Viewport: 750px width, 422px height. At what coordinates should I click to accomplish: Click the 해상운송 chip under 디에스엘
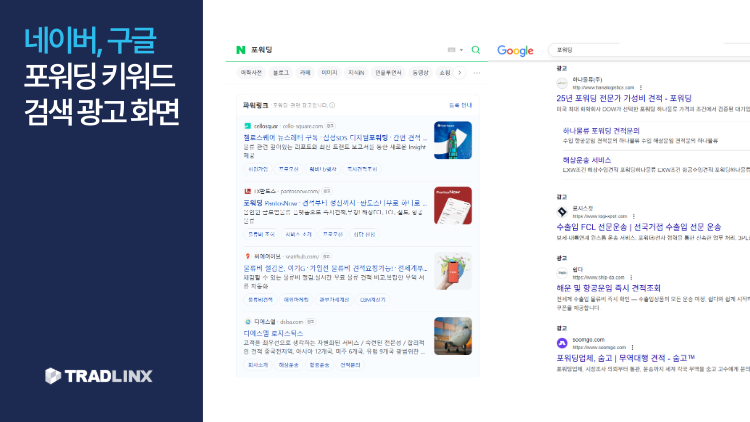(288, 365)
